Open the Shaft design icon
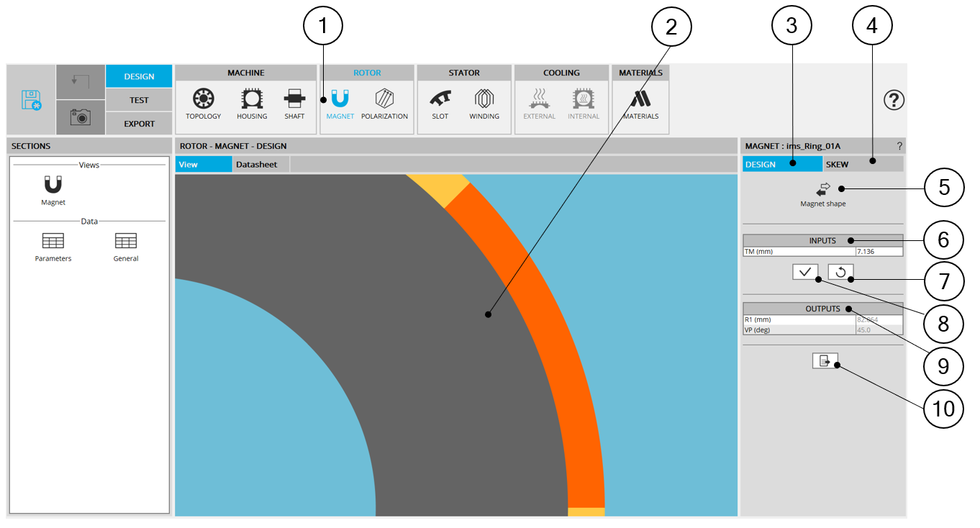Viewport: 980px width, 528px height. (x=294, y=99)
